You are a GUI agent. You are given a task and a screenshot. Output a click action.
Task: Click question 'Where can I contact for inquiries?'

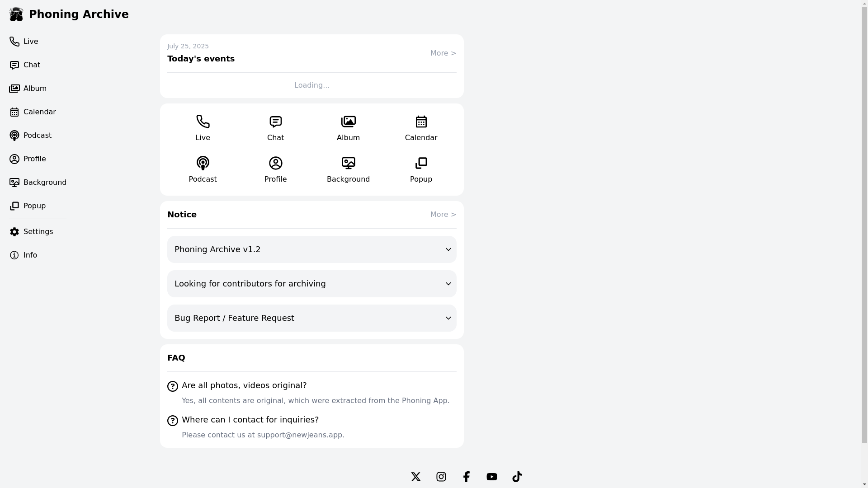point(250,420)
